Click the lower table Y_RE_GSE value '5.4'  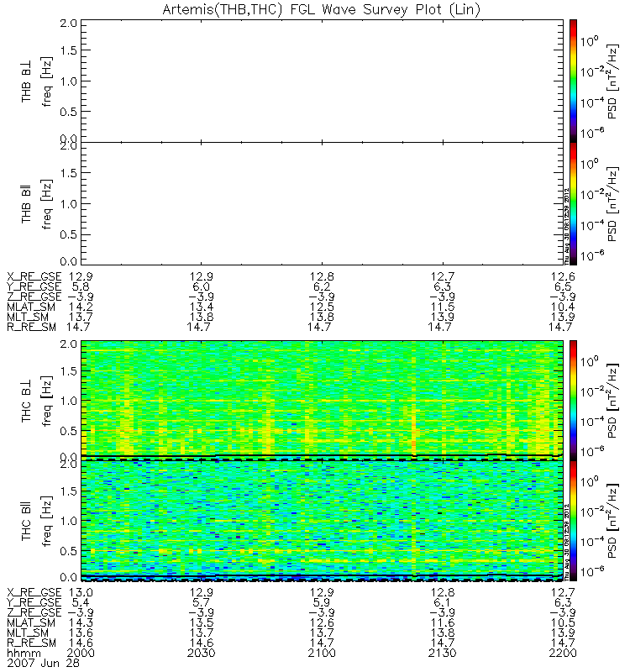[x=81, y=602]
